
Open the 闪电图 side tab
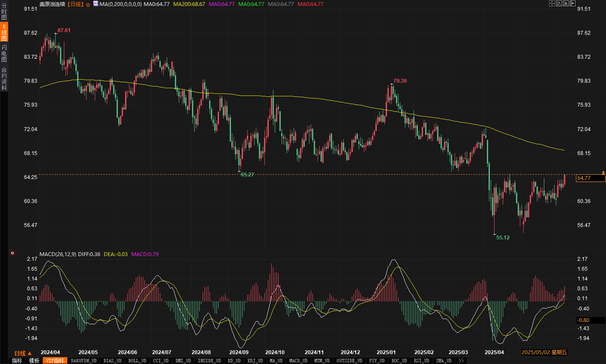click(x=4, y=54)
